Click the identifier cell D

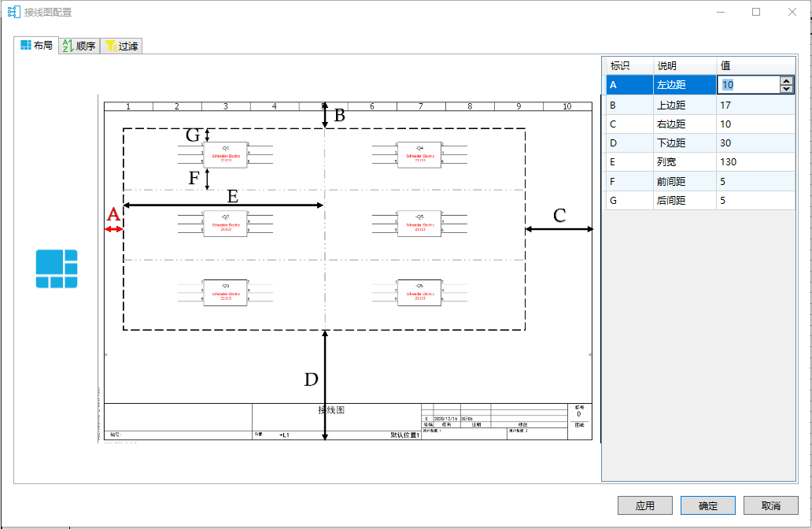click(x=629, y=143)
